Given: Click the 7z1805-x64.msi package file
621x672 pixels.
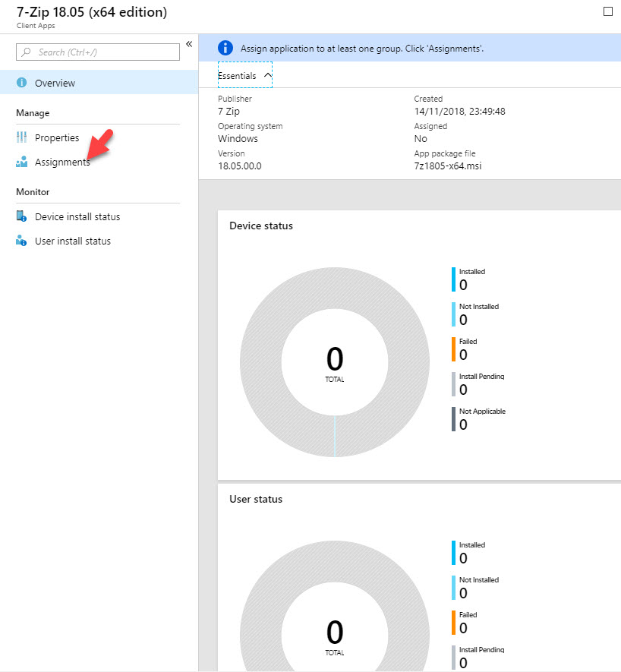Looking at the screenshot, I should [447, 166].
